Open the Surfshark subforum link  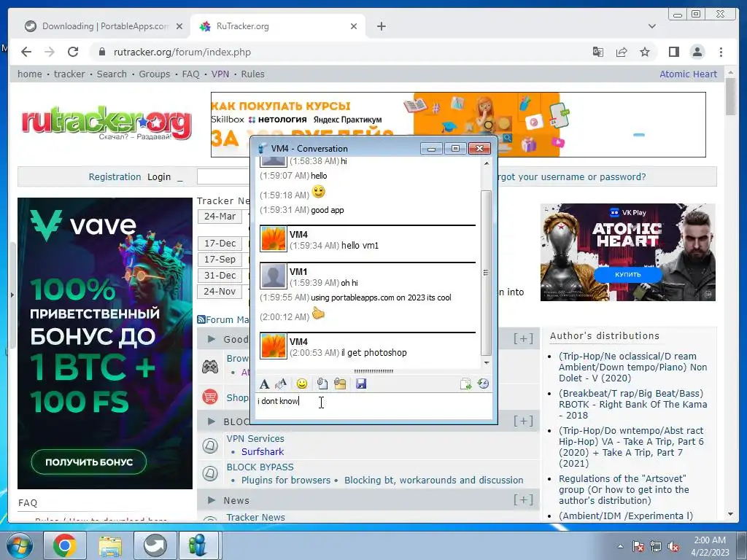point(263,451)
